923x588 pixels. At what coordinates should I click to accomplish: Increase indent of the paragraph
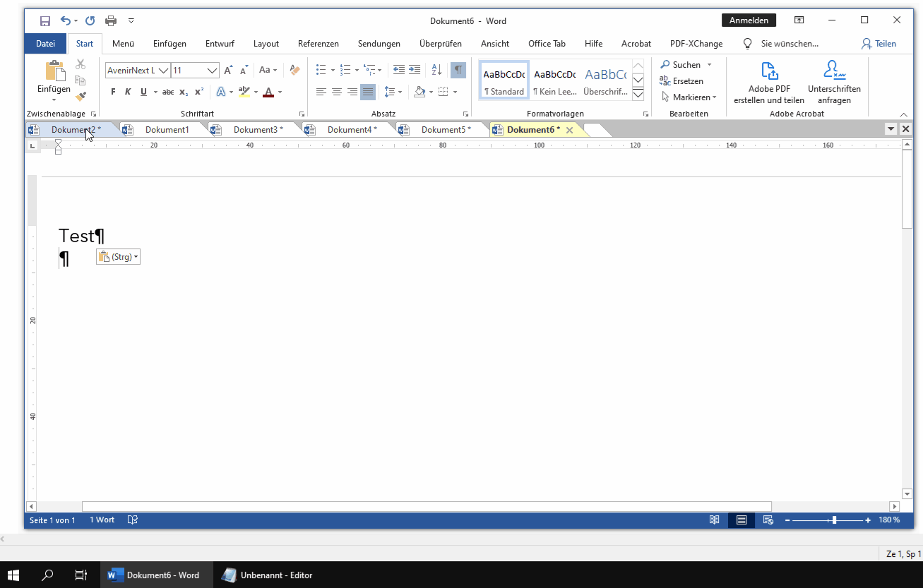415,70
